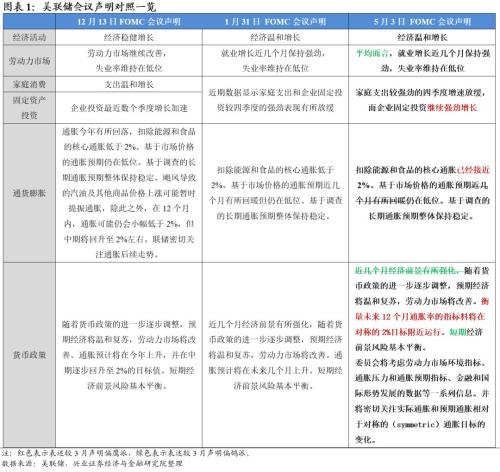Click the inflation cell starting 通胀今年有所回落

coord(129,193)
